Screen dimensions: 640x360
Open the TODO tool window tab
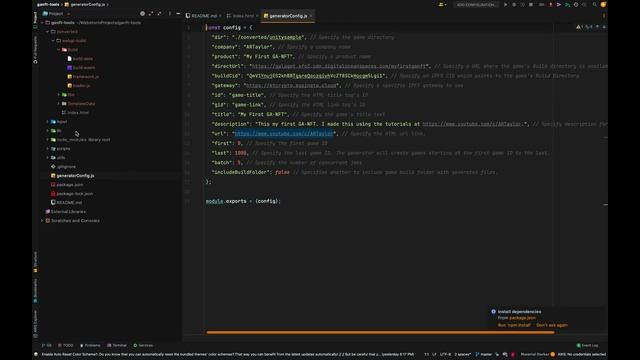point(66,345)
